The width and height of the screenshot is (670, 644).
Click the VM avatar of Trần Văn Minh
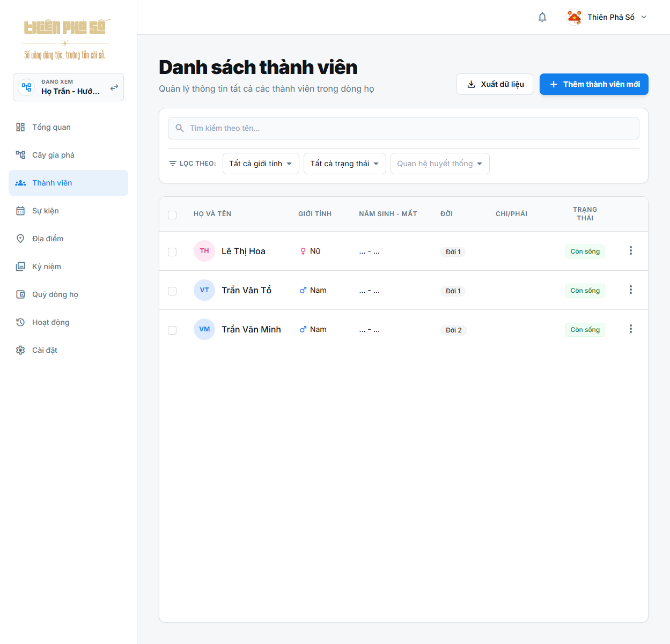pyautogui.click(x=204, y=329)
